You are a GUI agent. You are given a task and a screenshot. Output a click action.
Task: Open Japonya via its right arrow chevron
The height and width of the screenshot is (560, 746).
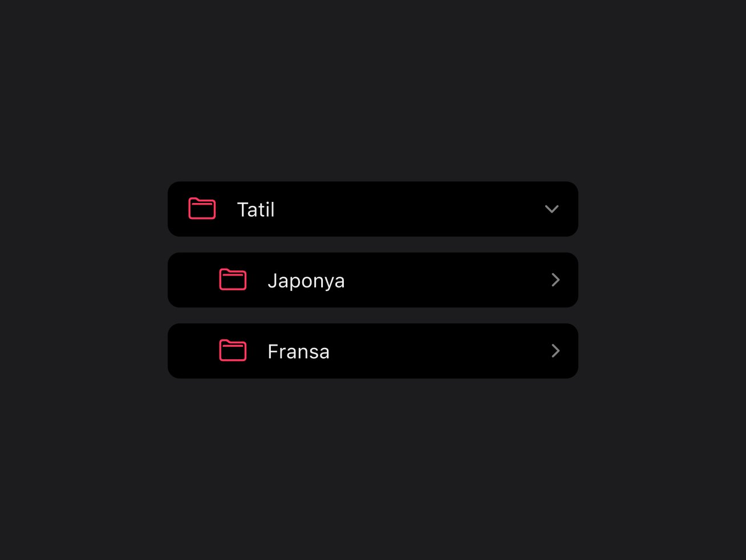coord(556,279)
